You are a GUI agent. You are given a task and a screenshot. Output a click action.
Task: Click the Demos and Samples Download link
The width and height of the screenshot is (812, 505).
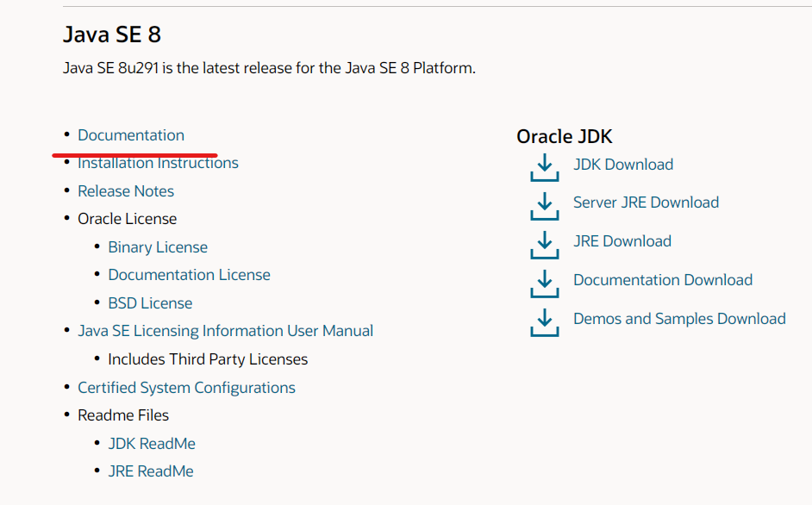tap(679, 319)
